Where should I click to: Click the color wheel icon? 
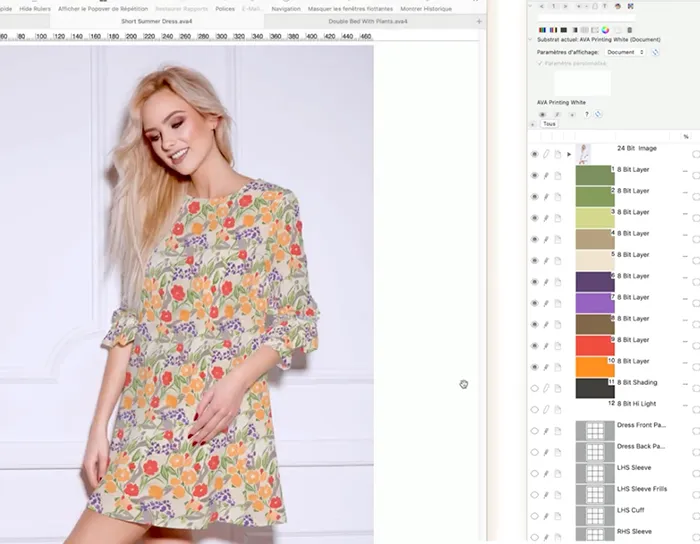(605, 29)
